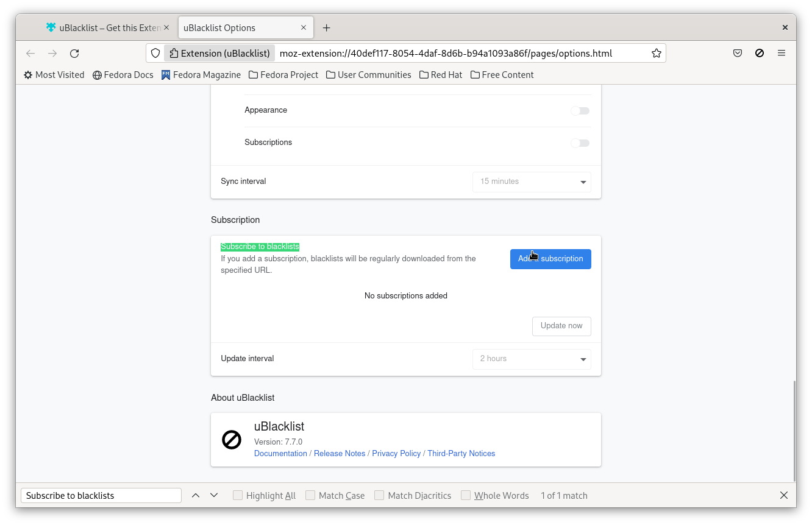This screenshot has height=525, width=812.
Task: Open the Firefox hamburger application menu
Action: (782, 53)
